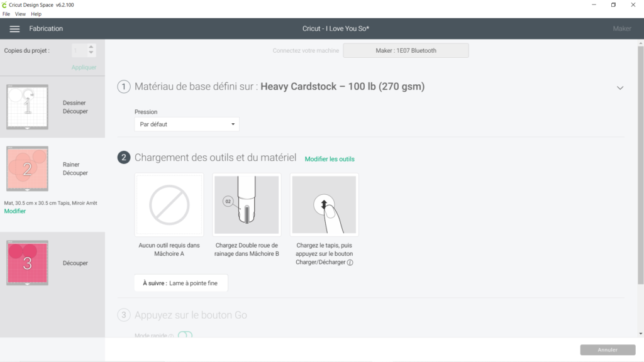644x362 pixels.
Task: Click Modifier les outils link
Action: pyautogui.click(x=330, y=159)
